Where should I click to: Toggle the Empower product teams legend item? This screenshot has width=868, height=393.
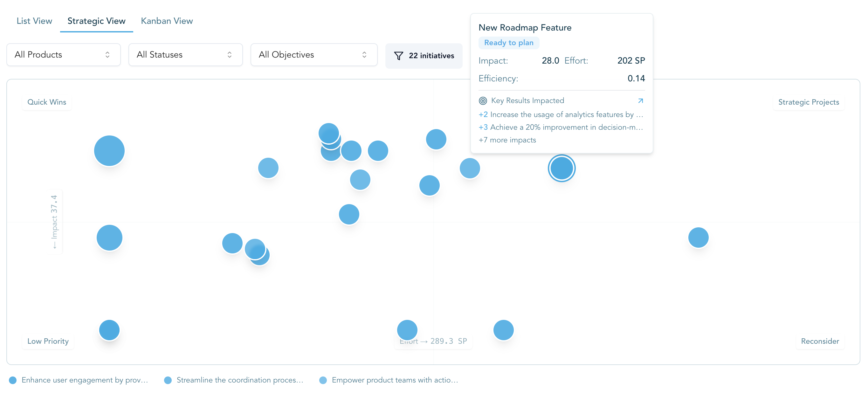tap(389, 380)
